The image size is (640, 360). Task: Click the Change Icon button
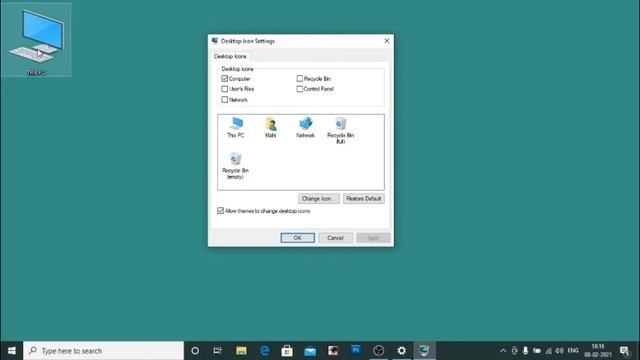coord(318,199)
